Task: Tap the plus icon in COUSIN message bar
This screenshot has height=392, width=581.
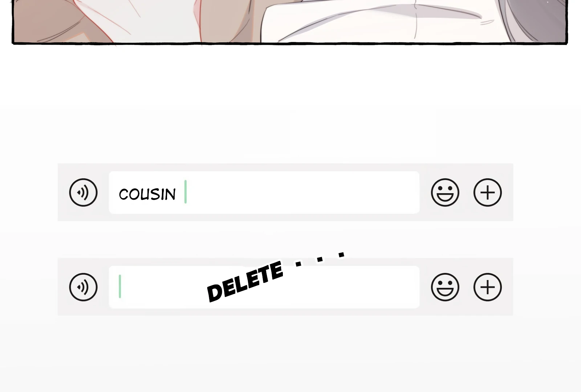Action: [487, 192]
